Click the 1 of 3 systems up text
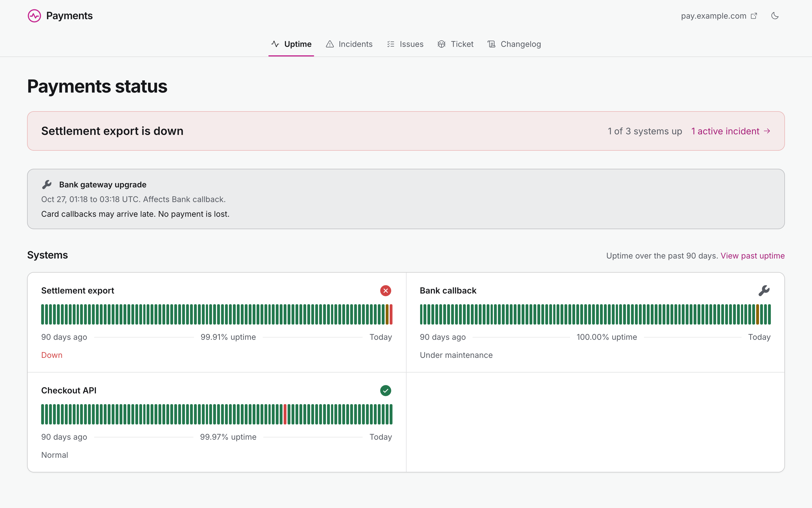The image size is (812, 508). coord(645,131)
